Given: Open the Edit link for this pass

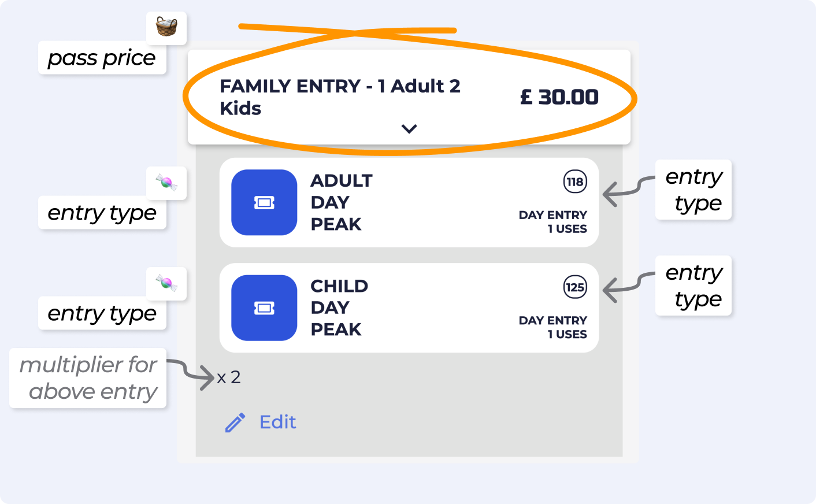Looking at the screenshot, I should [277, 423].
